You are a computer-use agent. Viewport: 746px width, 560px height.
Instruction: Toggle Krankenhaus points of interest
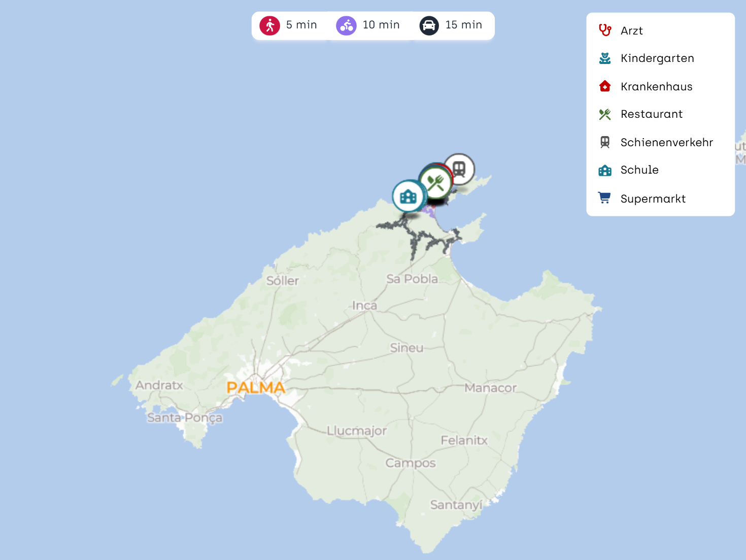tap(656, 87)
